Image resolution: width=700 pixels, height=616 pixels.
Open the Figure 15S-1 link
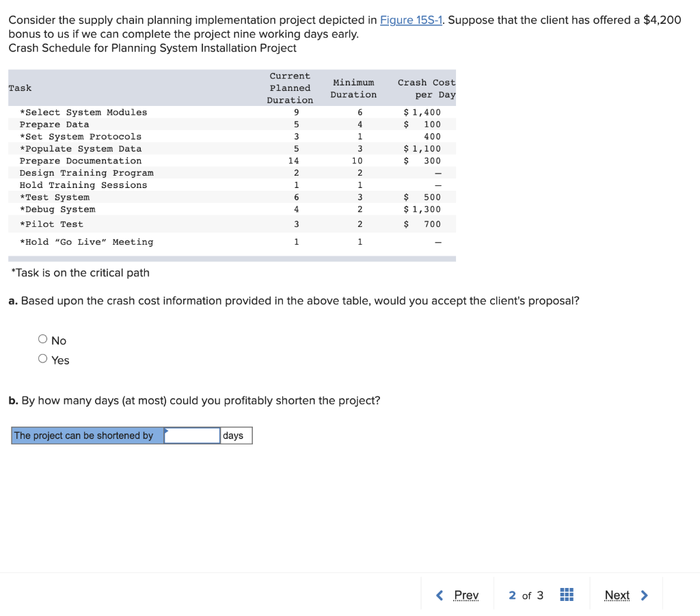pyautogui.click(x=411, y=20)
